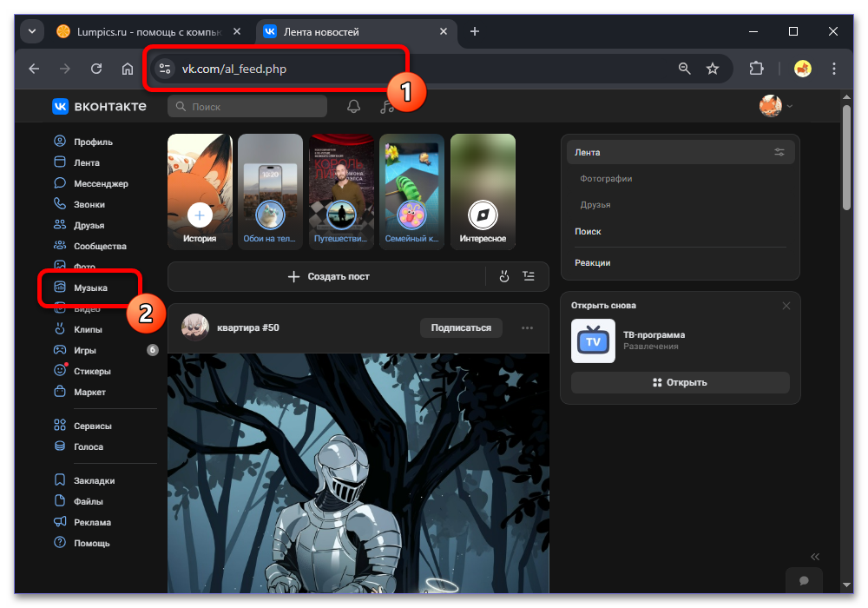Image resolution: width=868 pixels, height=608 pixels.
Task: Open the knight artwork post image
Action: point(358,473)
